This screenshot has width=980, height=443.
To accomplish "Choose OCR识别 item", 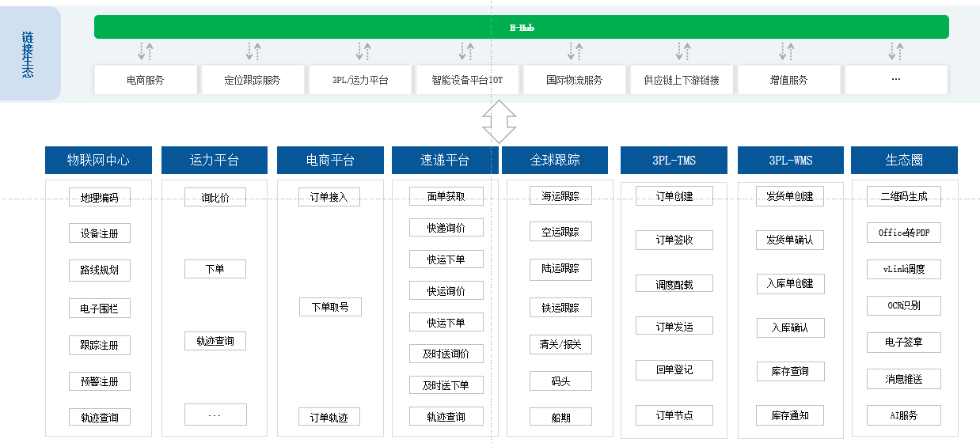I will click(x=903, y=306).
